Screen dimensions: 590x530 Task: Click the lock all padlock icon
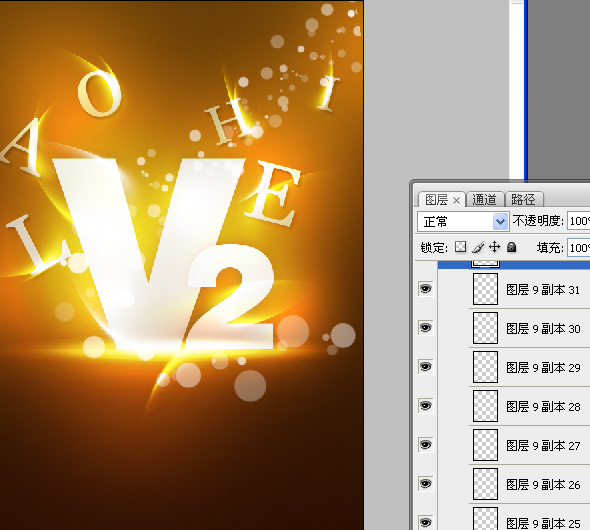point(511,247)
